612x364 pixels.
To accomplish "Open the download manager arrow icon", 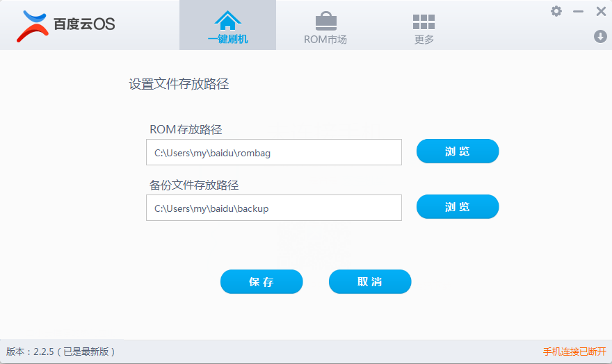I will click(x=600, y=36).
